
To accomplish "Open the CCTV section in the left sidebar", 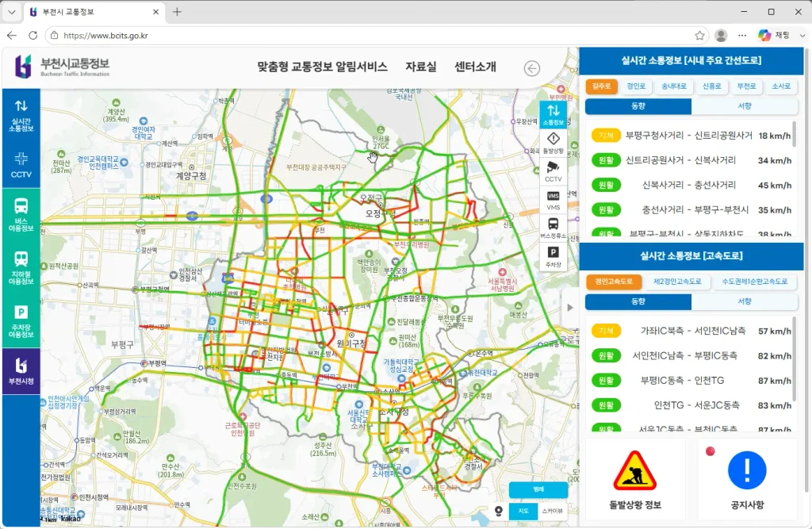I will (x=21, y=165).
